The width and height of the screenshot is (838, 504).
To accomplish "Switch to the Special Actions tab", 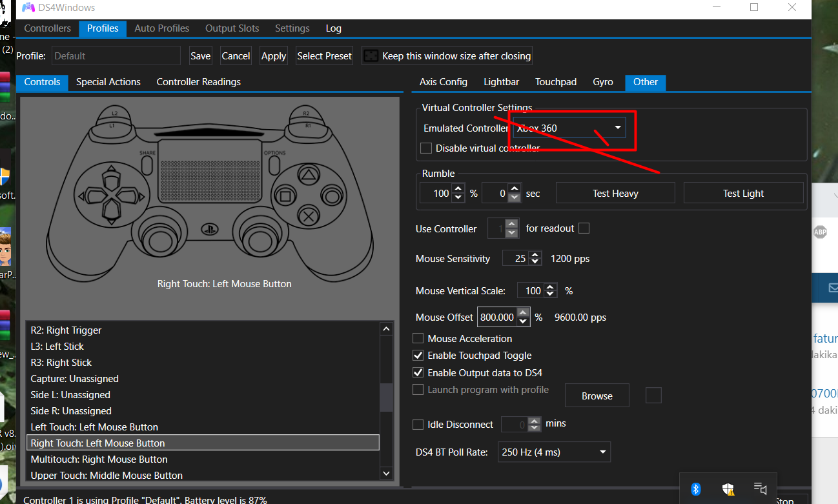I will click(x=108, y=82).
